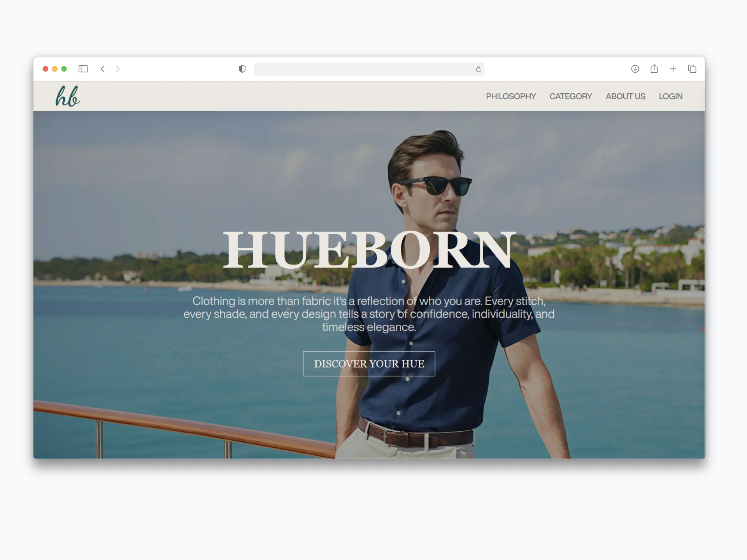
Task: Click the 'Clothing is more than fabric' paragraph
Action: click(x=369, y=314)
